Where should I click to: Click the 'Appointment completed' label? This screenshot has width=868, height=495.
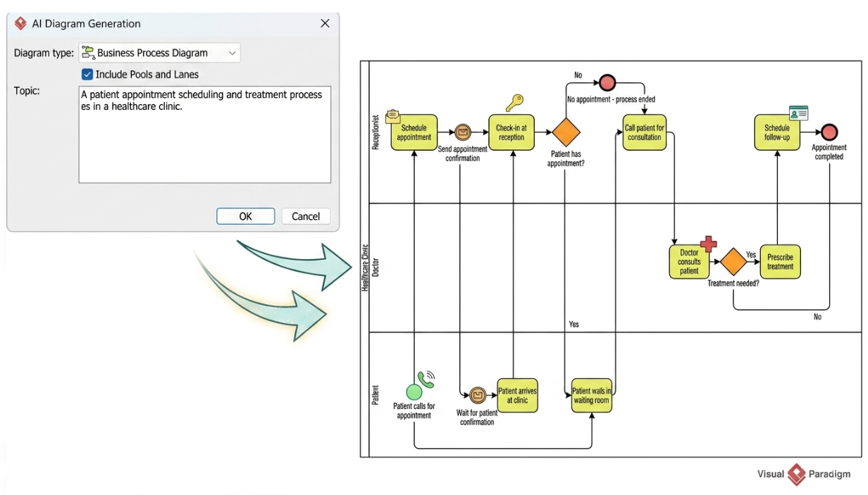[x=829, y=152]
